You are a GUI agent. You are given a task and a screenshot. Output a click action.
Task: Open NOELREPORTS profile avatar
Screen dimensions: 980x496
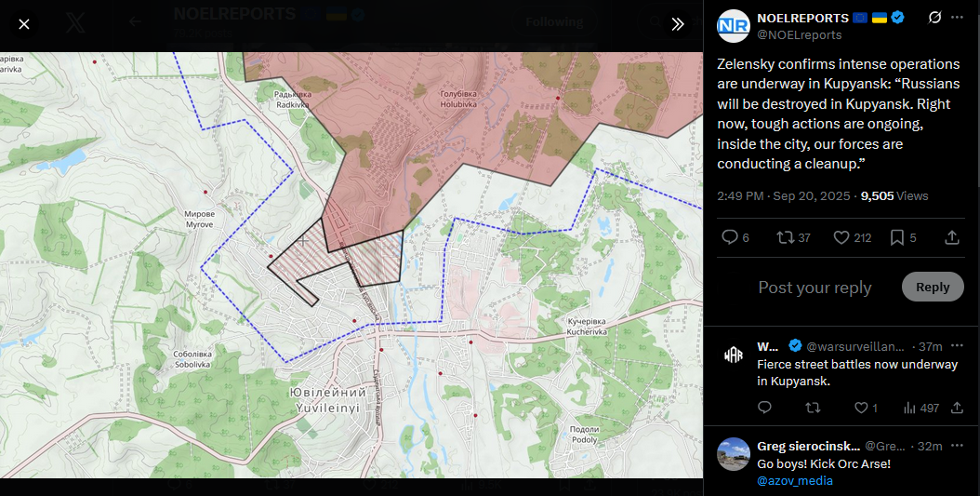pos(733,26)
